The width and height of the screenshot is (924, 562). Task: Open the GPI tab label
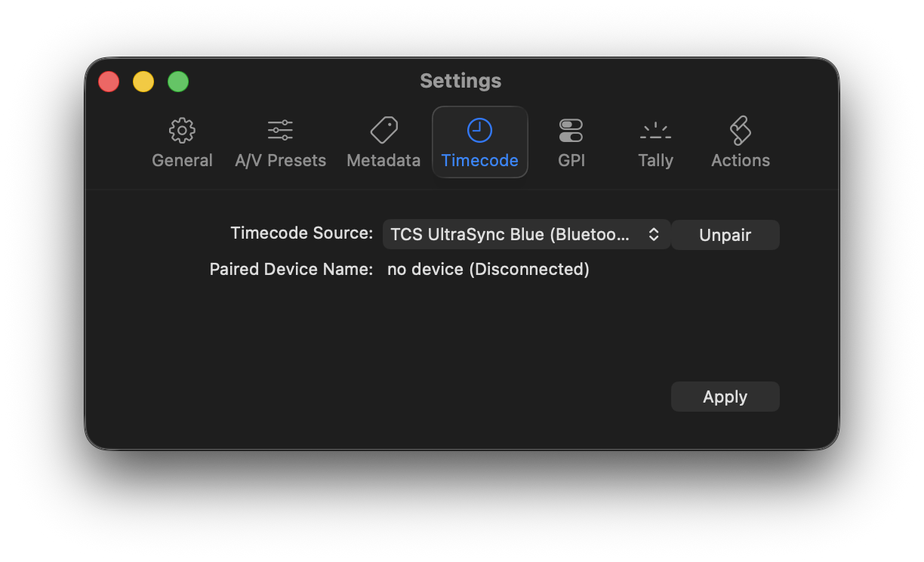click(571, 160)
